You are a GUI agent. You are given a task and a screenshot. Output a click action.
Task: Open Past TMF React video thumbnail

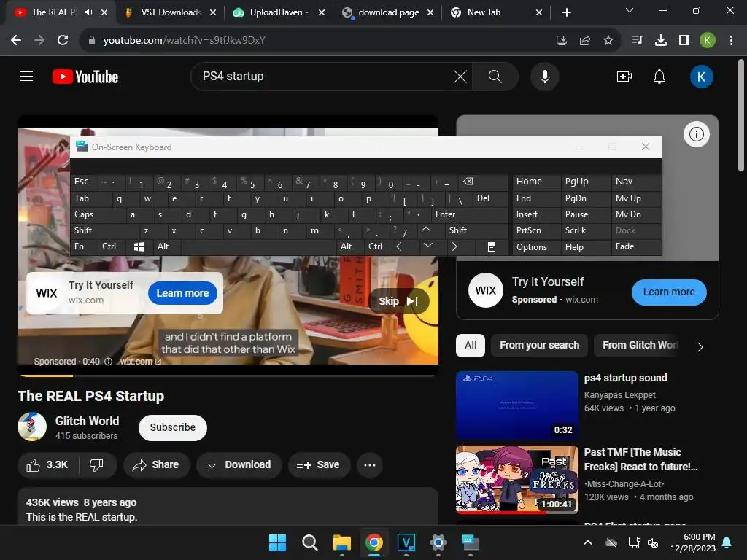point(517,480)
